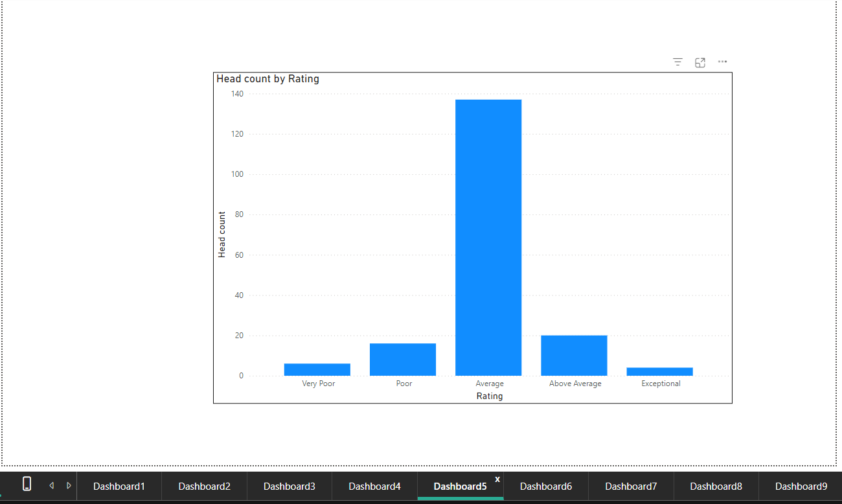Navigate forward using the right page arrow
The image size is (842, 504).
[x=69, y=485]
